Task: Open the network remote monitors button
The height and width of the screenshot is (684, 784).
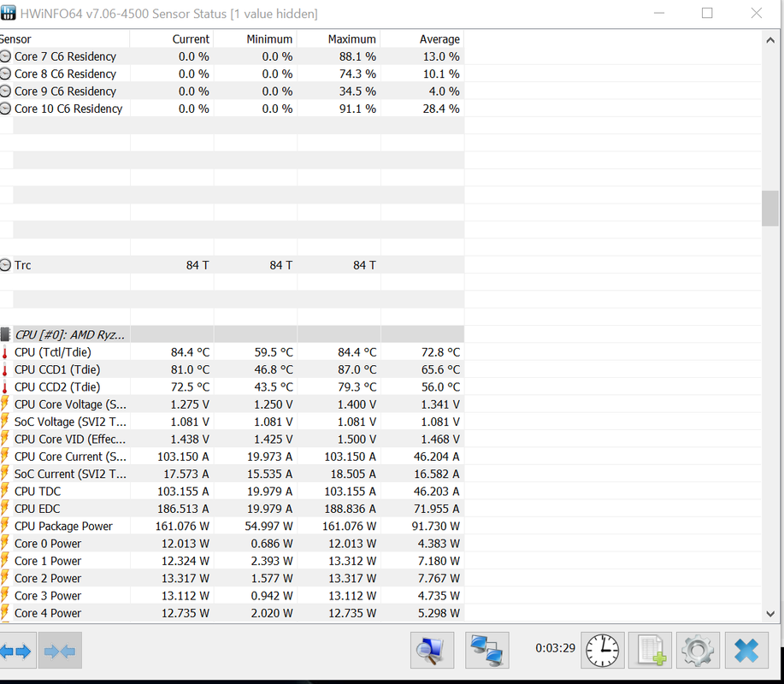Action: [x=487, y=651]
